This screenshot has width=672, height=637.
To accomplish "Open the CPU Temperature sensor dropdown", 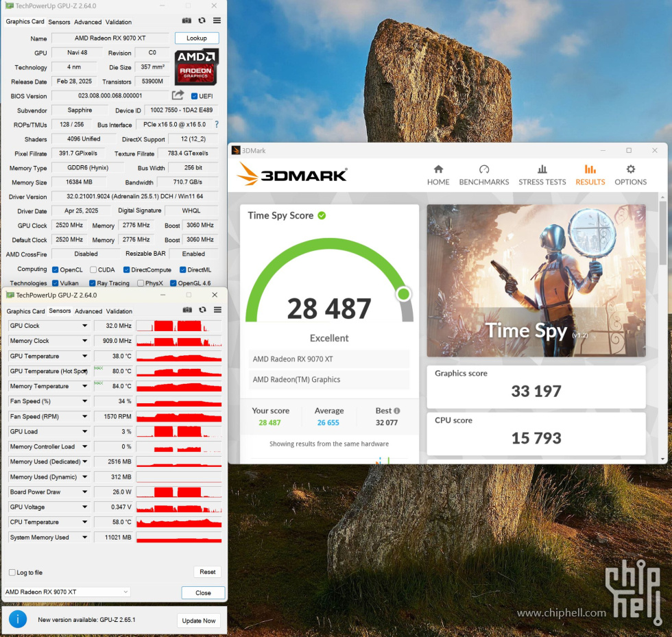I will click(x=85, y=522).
